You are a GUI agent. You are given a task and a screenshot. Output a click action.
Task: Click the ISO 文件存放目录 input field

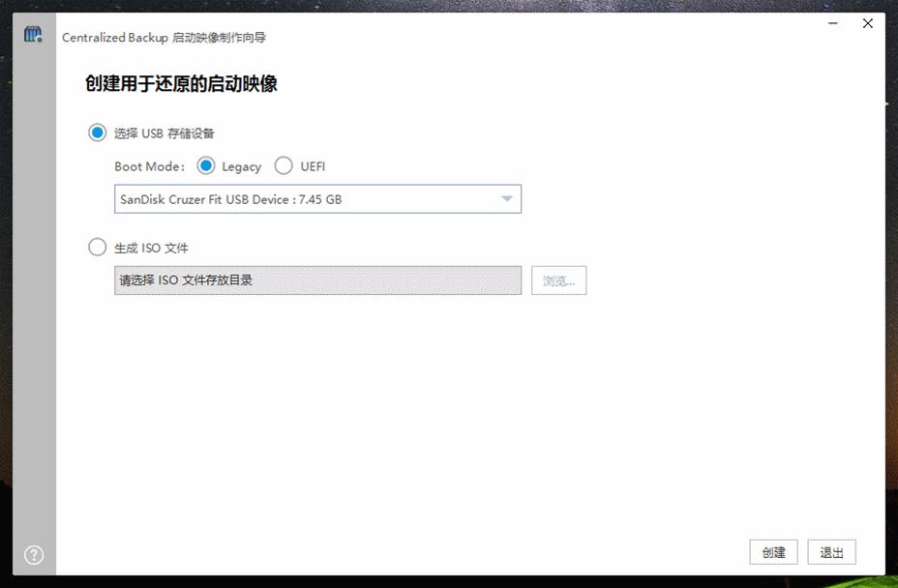pos(316,280)
